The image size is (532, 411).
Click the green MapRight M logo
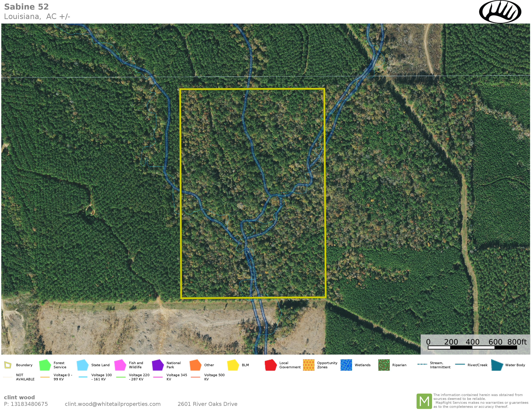(424, 401)
